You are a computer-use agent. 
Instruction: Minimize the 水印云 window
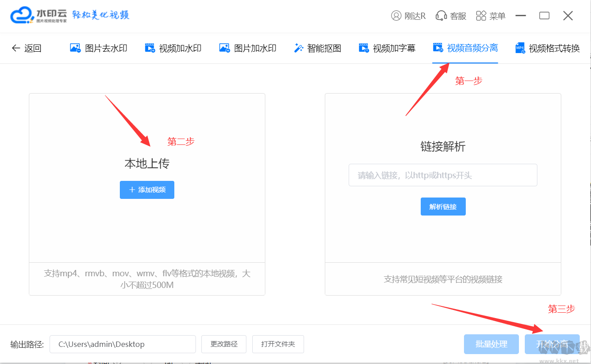(x=521, y=16)
